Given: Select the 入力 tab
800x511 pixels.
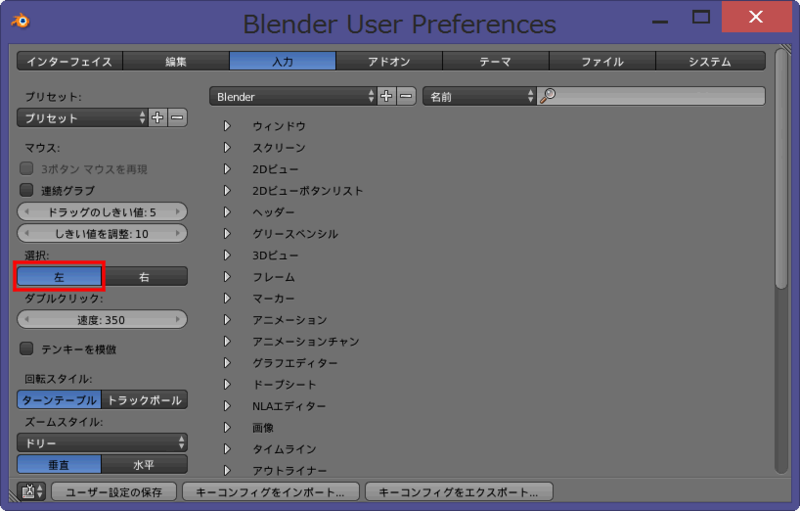Looking at the screenshot, I should pos(283,61).
